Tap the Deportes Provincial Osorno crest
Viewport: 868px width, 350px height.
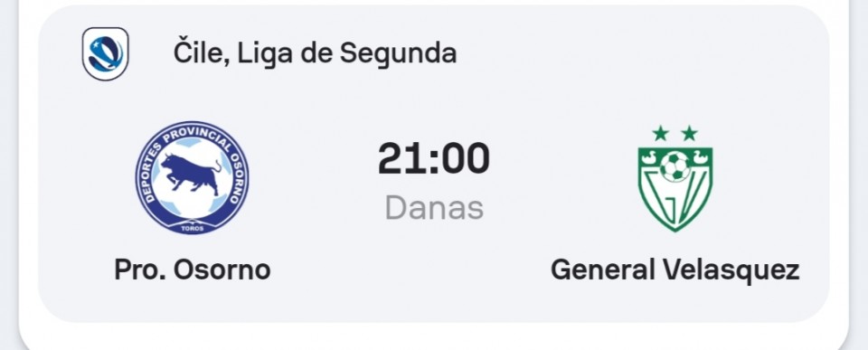point(192,178)
